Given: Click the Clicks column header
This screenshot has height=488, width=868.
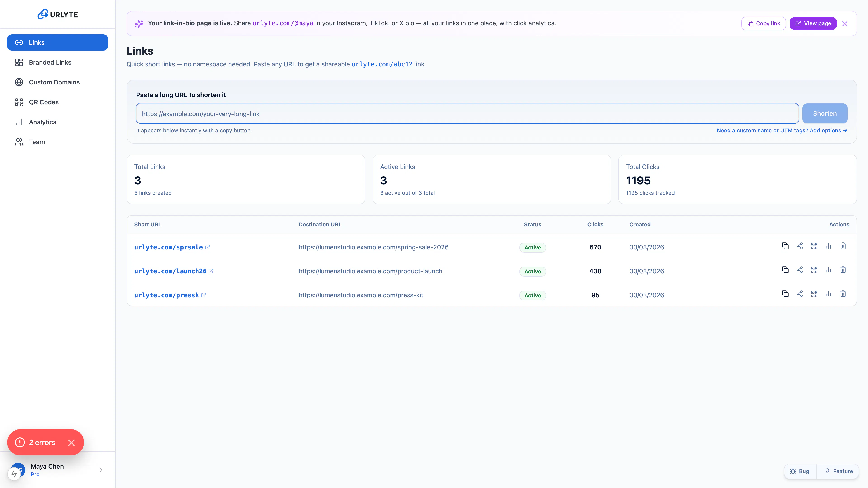Looking at the screenshot, I should tap(595, 224).
